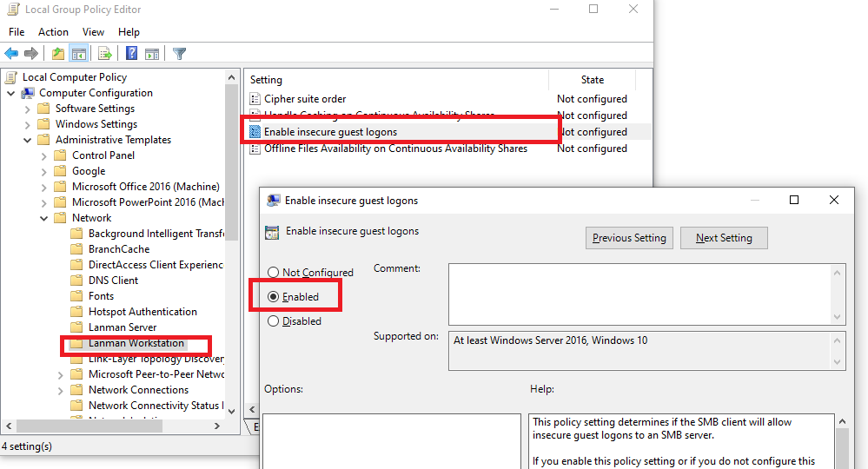
Task: Collapse the Network node
Action: tap(44, 219)
